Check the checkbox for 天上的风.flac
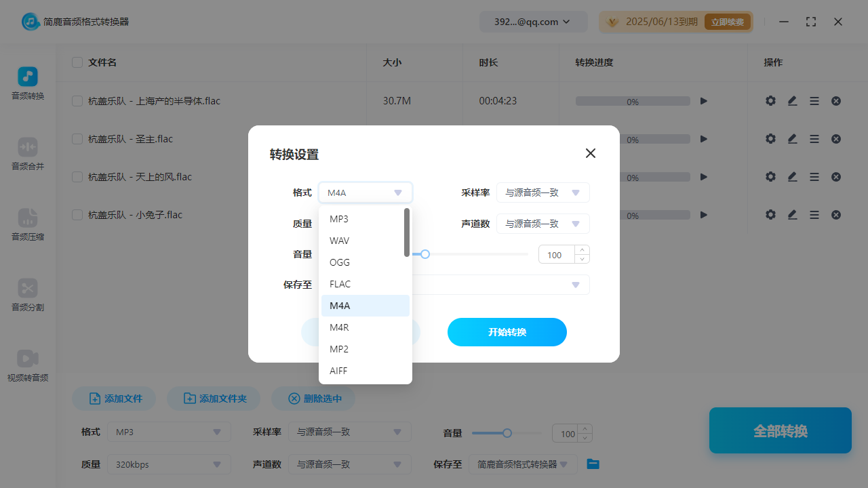868x488 pixels. click(77, 176)
